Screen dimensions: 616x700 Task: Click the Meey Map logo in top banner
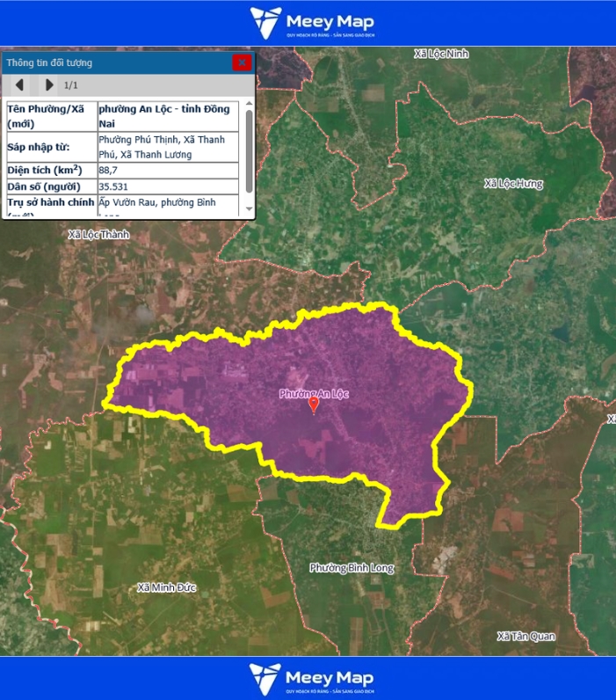click(x=311, y=23)
